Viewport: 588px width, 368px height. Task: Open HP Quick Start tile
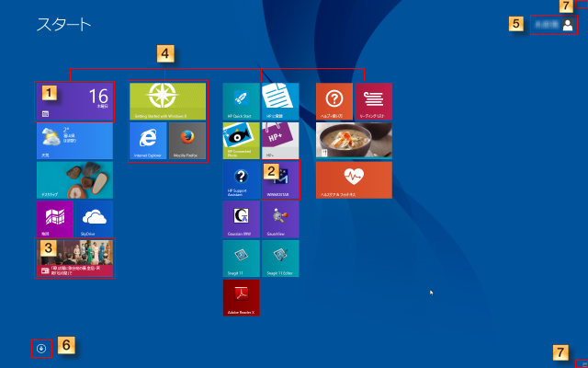(x=241, y=101)
